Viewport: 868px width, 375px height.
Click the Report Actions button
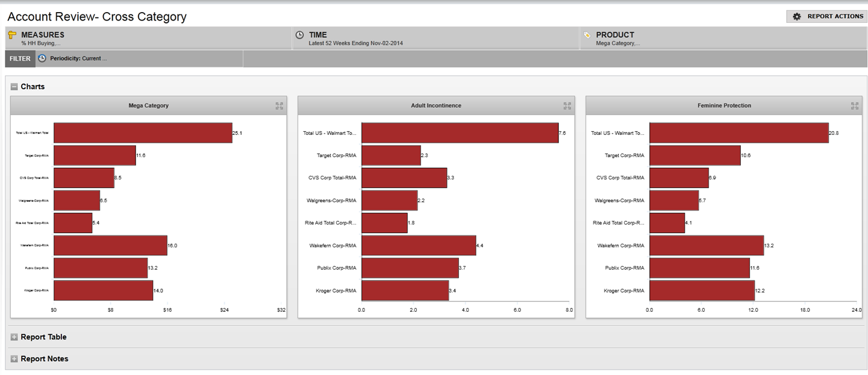(x=826, y=17)
